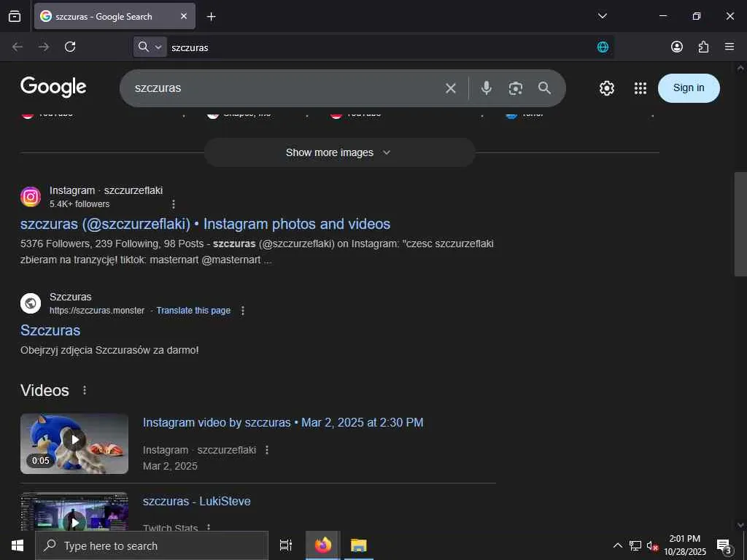The height and width of the screenshot is (560, 747).
Task: Open network status tray icon
Action: 635,545
